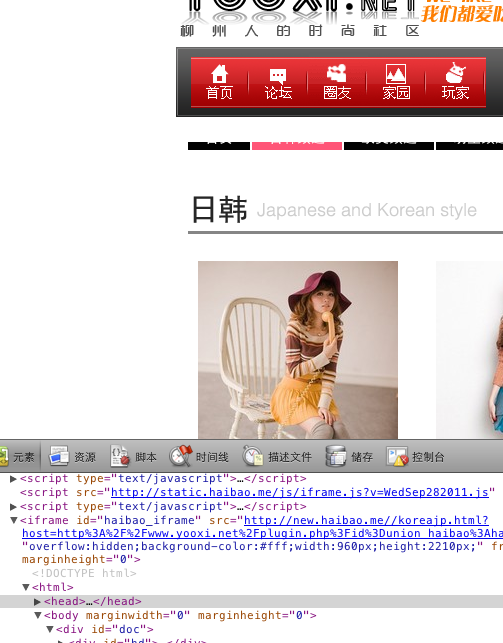This screenshot has width=503, height=643.
Task: Select the pink highlighted channel tab
Action: pos(297,145)
